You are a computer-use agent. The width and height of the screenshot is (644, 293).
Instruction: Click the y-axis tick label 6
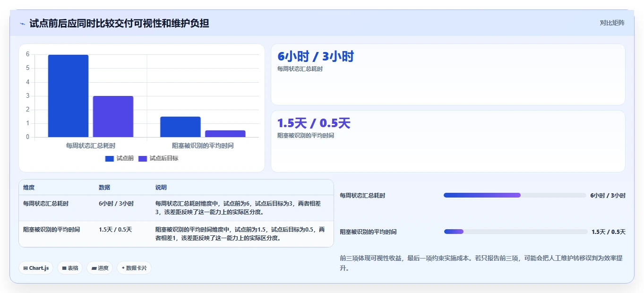(x=28, y=54)
